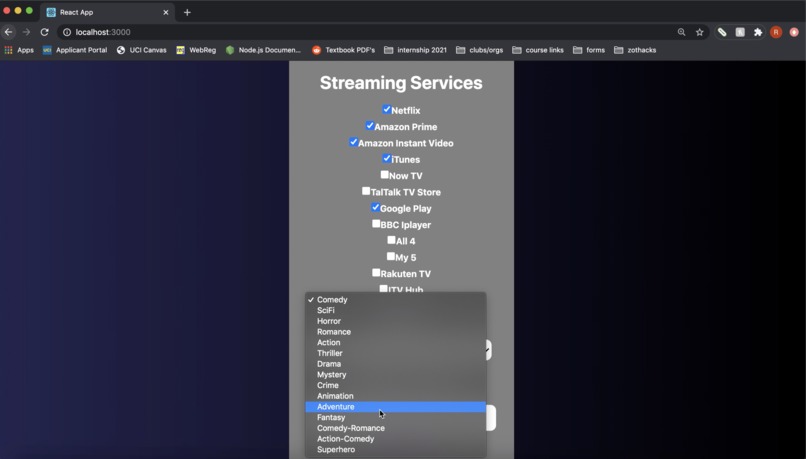
Task: Click the browser back arrow
Action: pyautogui.click(x=9, y=32)
